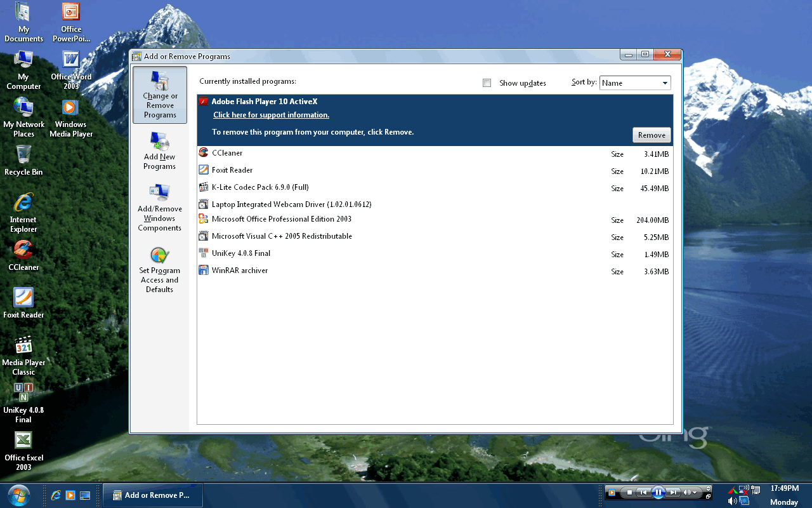The image size is (812, 508).
Task: Click here for support information link
Action: point(271,115)
